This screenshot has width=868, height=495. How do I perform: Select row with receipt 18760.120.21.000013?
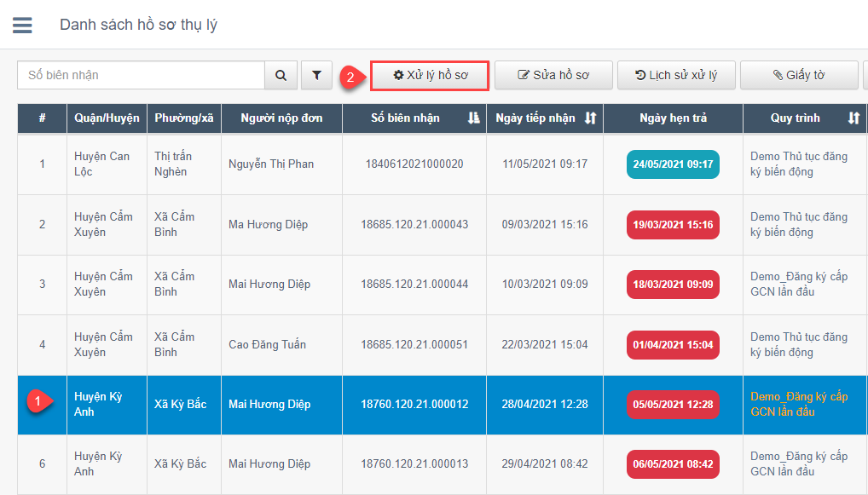tap(414, 464)
